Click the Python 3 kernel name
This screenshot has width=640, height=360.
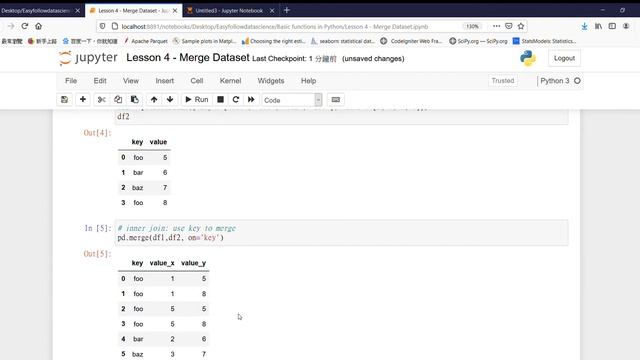pyautogui.click(x=555, y=81)
